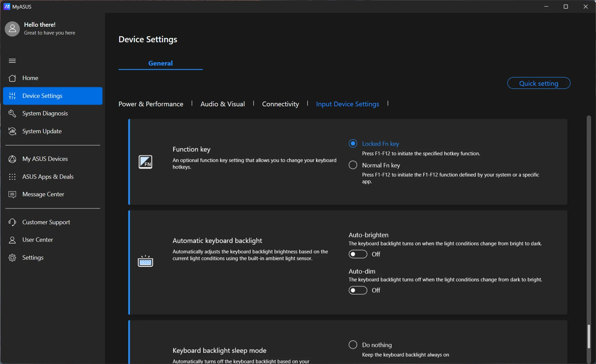The width and height of the screenshot is (596, 364).
Task: Open System Diagnosis page
Action: tap(53, 114)
